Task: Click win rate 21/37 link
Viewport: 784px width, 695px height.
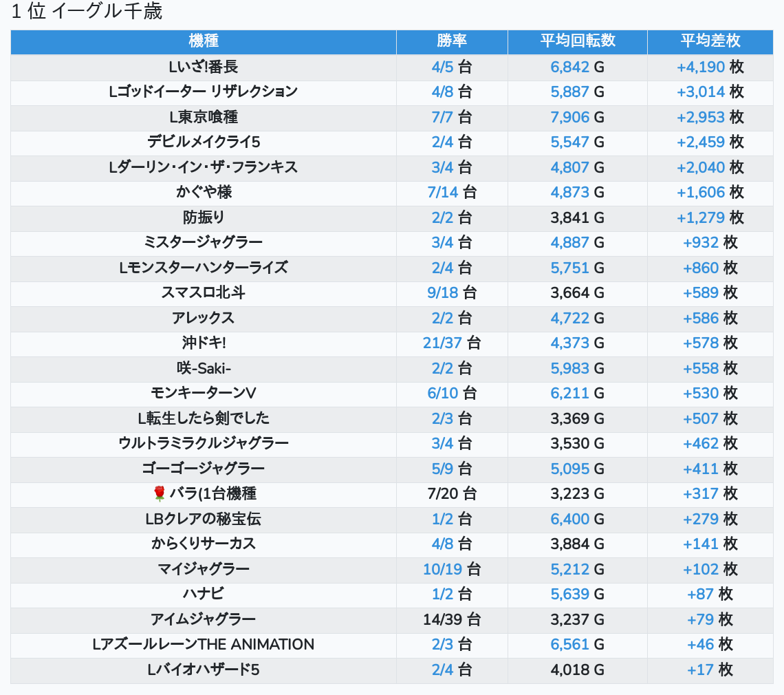Action: tap(442, 343)
